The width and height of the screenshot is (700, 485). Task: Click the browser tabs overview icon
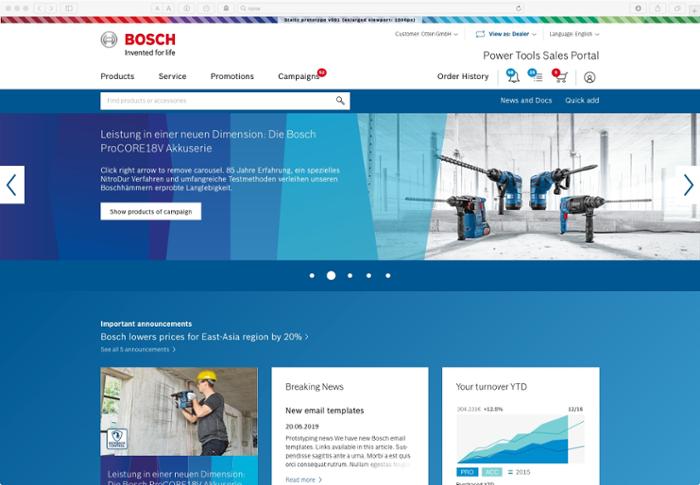coord(677,8)
